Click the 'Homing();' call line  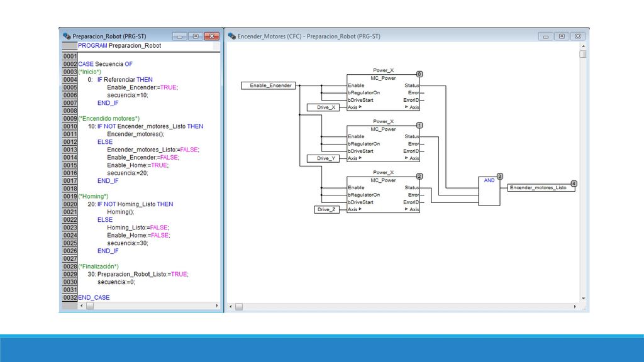point(121,212)
